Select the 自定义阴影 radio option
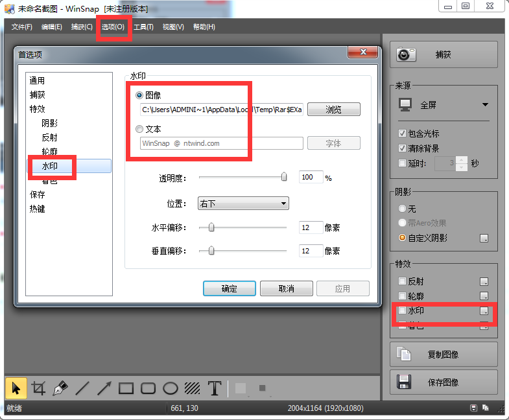This screenshot has height=420, width=509. point(402,238)
